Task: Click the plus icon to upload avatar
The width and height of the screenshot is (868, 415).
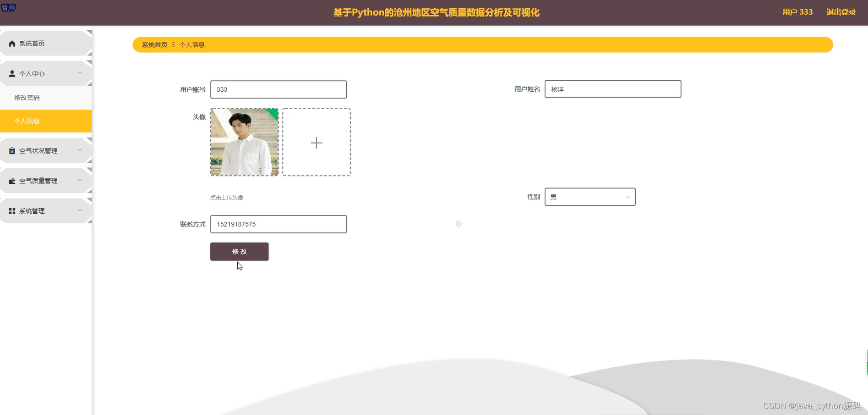Action: point(317,143)
